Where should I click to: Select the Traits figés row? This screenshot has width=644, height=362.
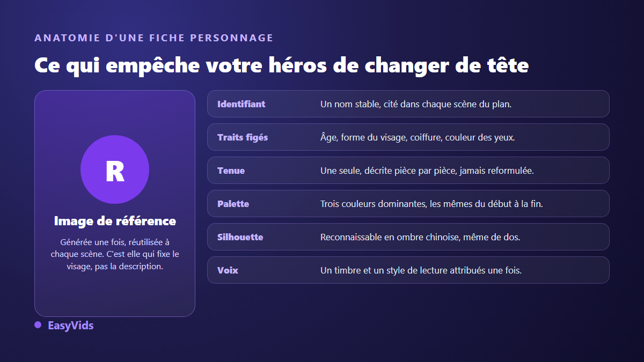(408, 137)
